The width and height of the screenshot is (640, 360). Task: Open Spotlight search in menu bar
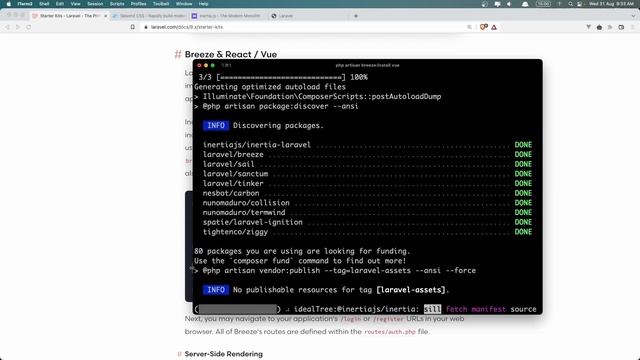(x=570, y=4)
